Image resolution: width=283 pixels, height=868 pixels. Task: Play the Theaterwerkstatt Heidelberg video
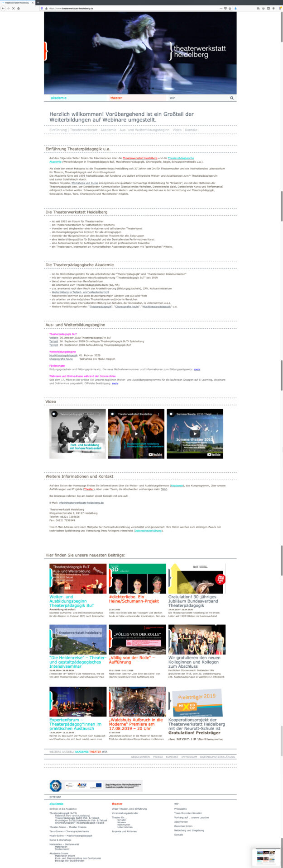[x=136, y=434]
